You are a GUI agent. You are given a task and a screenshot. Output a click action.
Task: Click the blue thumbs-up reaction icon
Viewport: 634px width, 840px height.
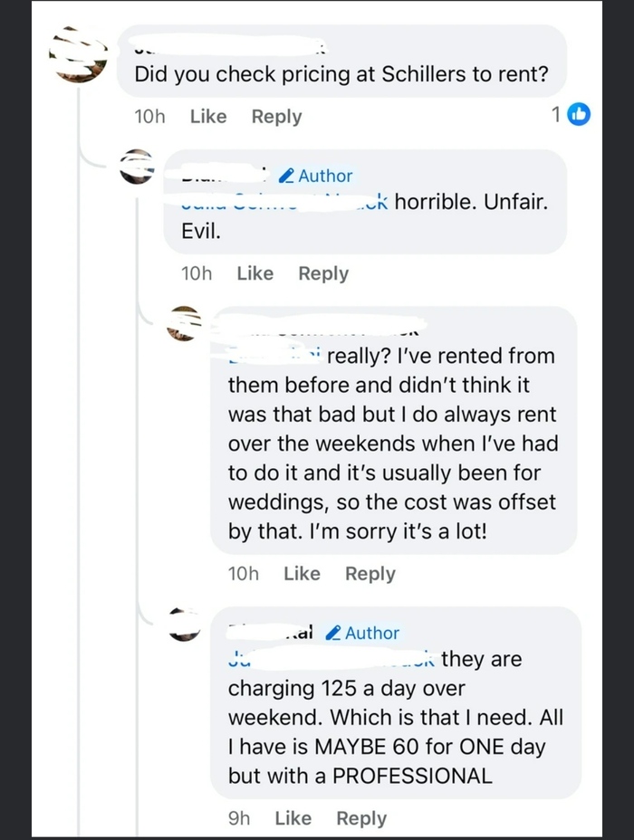tap(578, 115)
